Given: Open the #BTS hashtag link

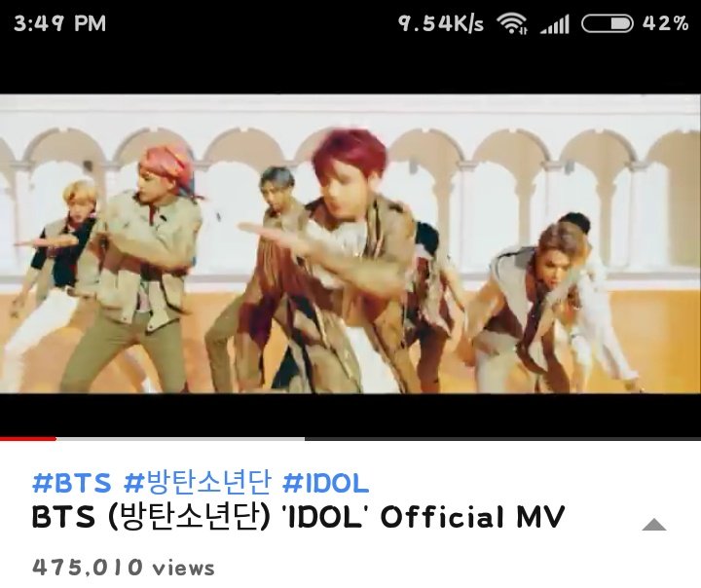Looking at the screenshot, I should point(71,483).
